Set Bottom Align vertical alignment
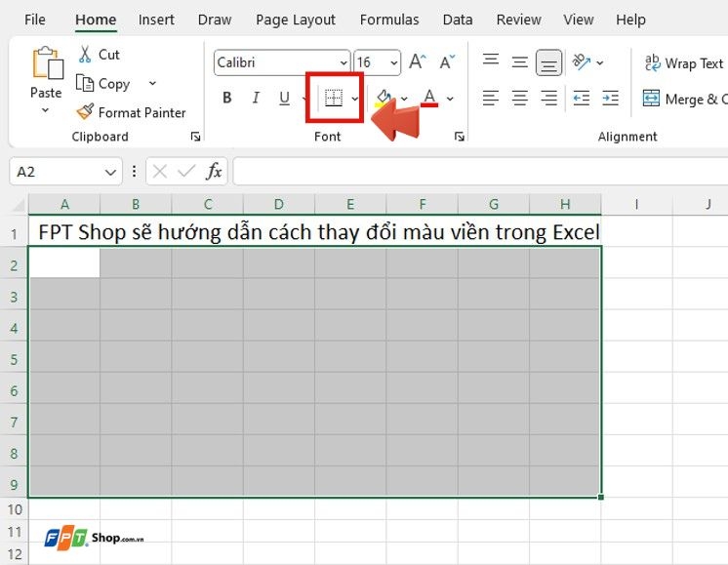728x565 pixels. click(548, 62)
